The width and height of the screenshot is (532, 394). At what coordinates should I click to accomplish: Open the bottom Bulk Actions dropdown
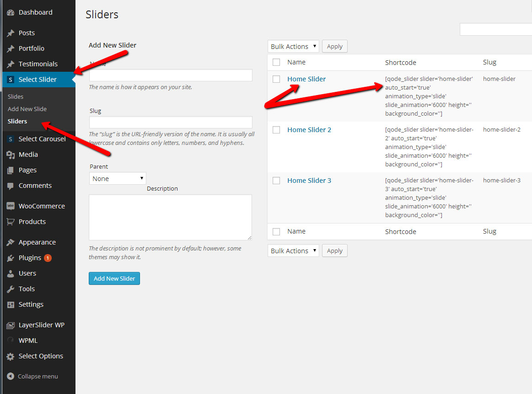pos(293,251)
